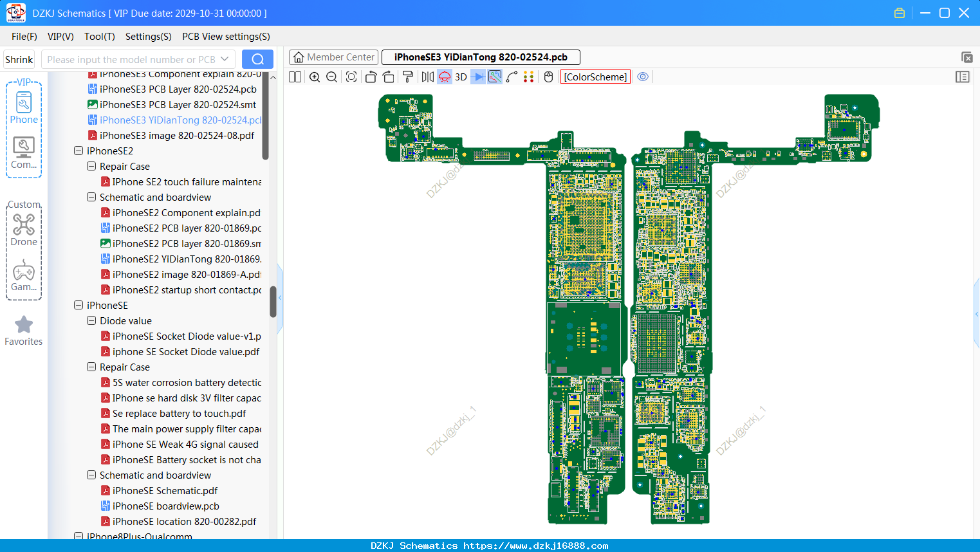Collapse iPhoneSE2 Schematic and boardview node
Screen dimensions: 980x552
coord(91,197)
